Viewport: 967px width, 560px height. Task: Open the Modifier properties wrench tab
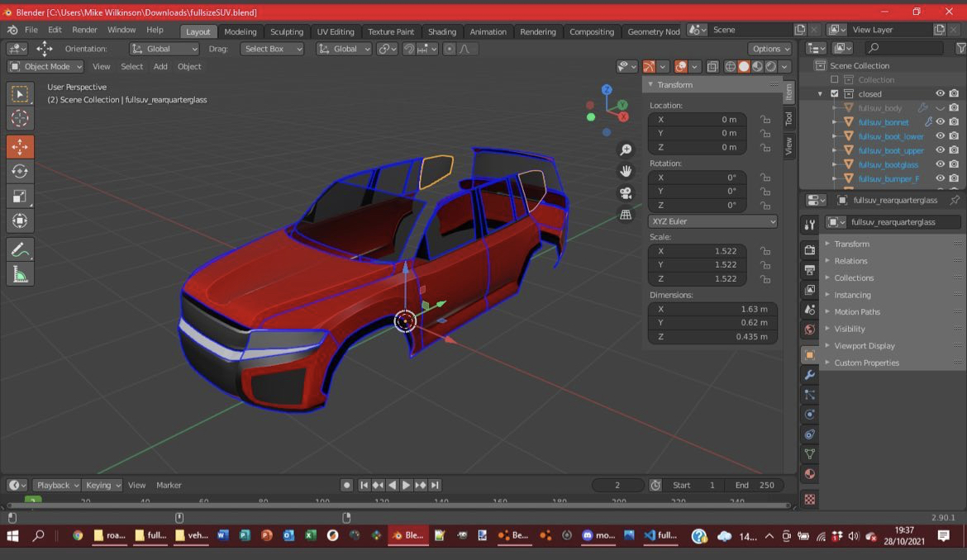tap(810, 374)
